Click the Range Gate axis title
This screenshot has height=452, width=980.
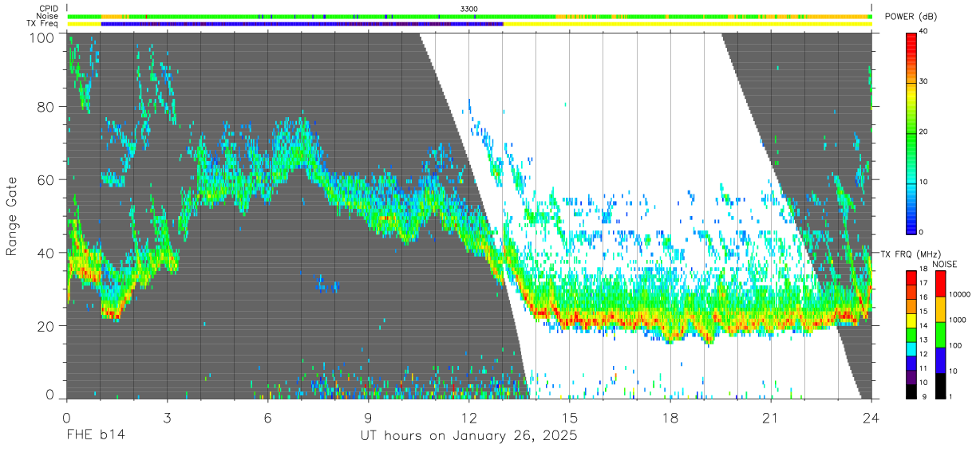(12, 216)
